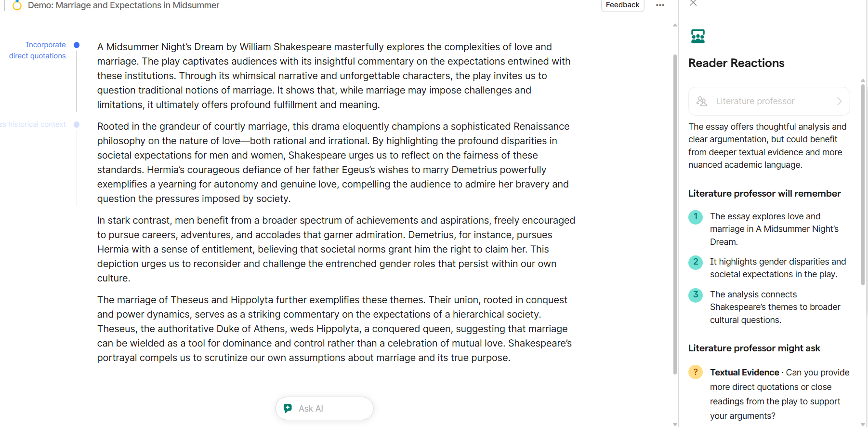Expand the Literature professor reader chevron

(839, 101)
